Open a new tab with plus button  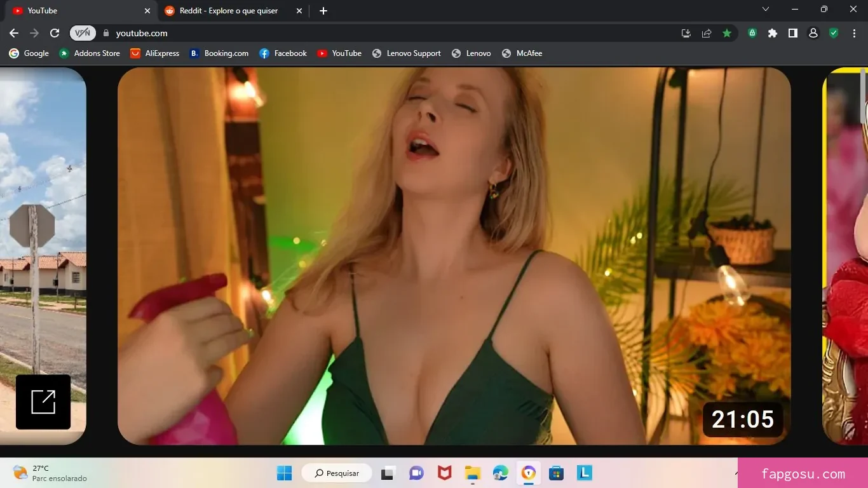click(323, 11)
